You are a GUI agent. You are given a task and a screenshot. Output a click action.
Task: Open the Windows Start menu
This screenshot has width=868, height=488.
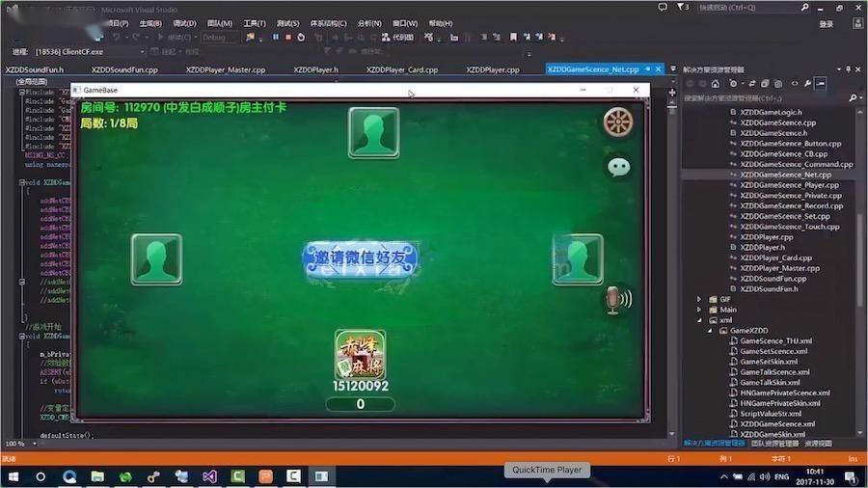click(x=14, y=476)
